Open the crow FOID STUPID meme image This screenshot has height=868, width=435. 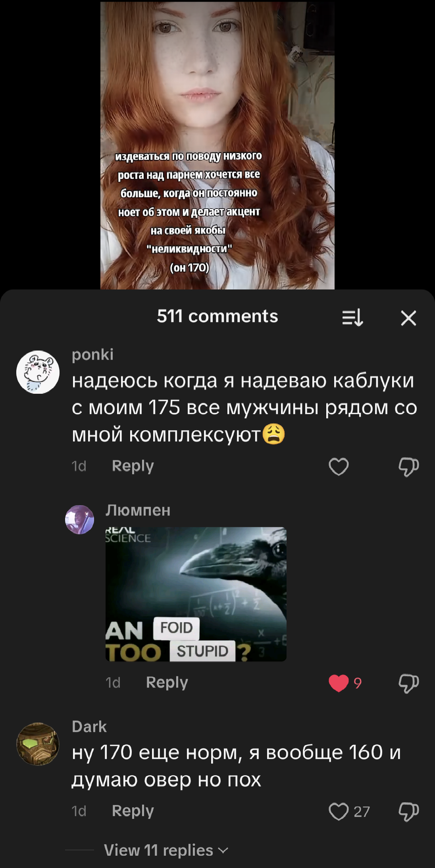pos(196,594)
